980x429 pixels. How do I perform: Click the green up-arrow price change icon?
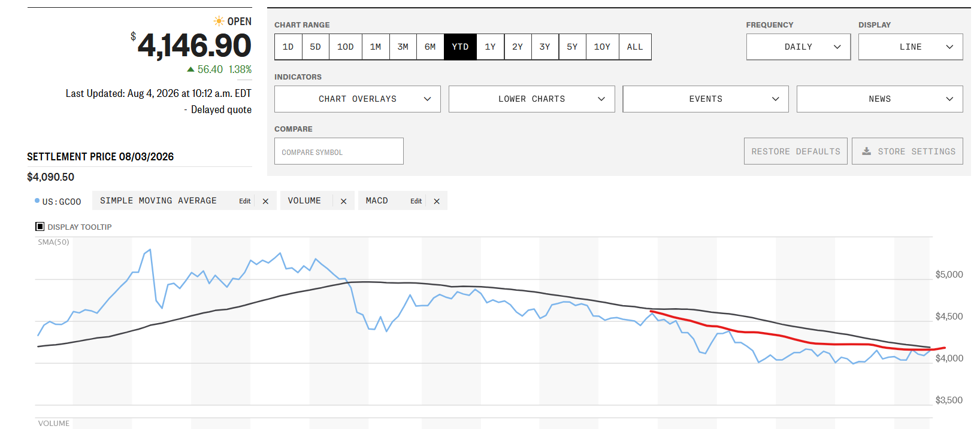(x=190, y=69)
